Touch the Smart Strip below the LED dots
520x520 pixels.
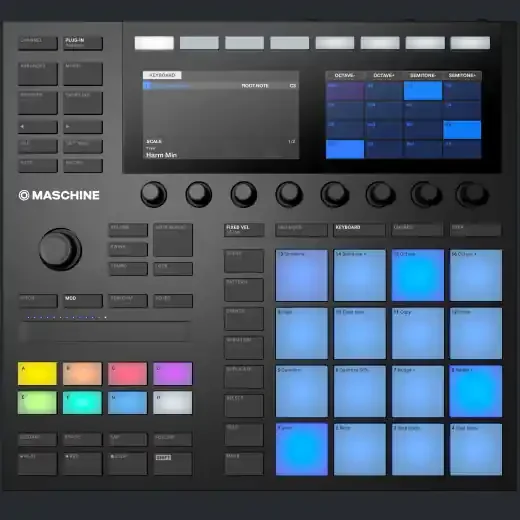(105, 332)
